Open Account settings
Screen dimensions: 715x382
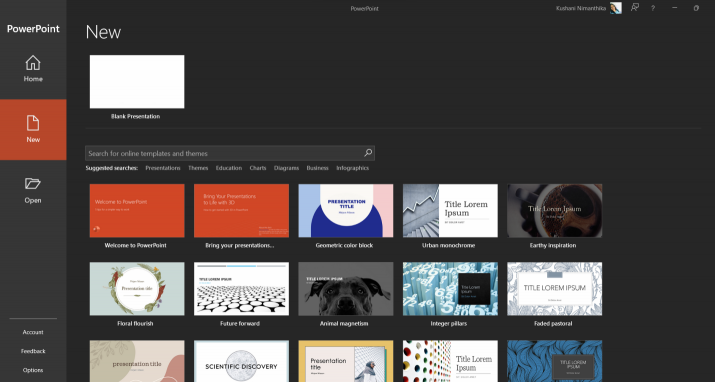[x=33, y=332]
